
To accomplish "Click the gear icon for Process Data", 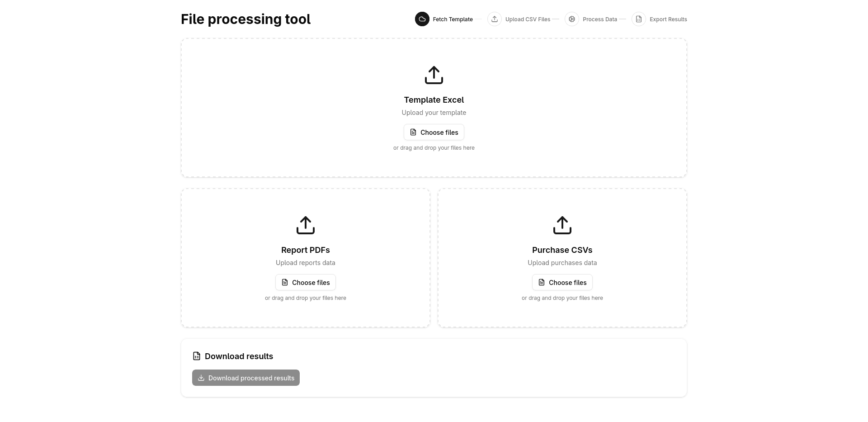I will [x=572, y=19].
